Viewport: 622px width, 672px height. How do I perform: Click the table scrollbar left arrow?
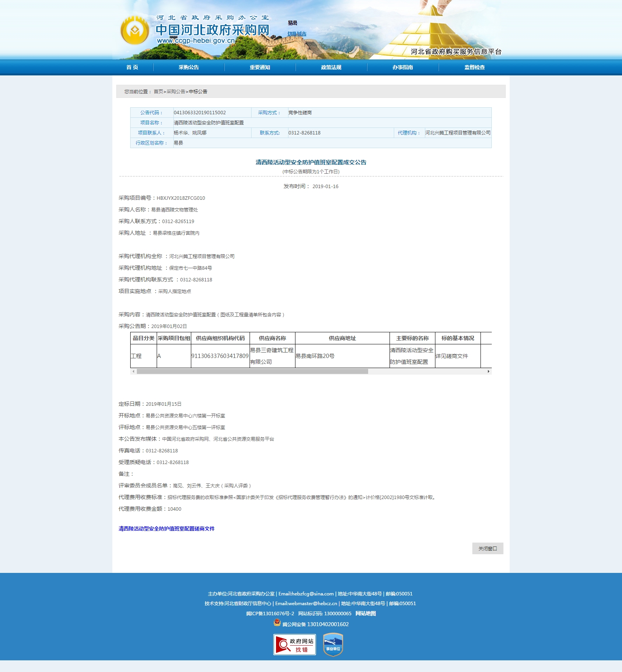click(133, 372)
